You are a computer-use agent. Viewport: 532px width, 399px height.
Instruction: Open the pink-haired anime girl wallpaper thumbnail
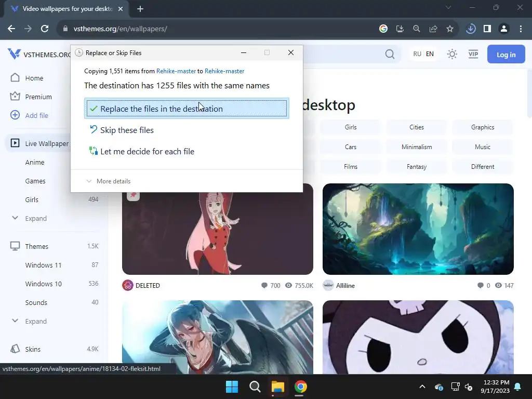(218, 233)
